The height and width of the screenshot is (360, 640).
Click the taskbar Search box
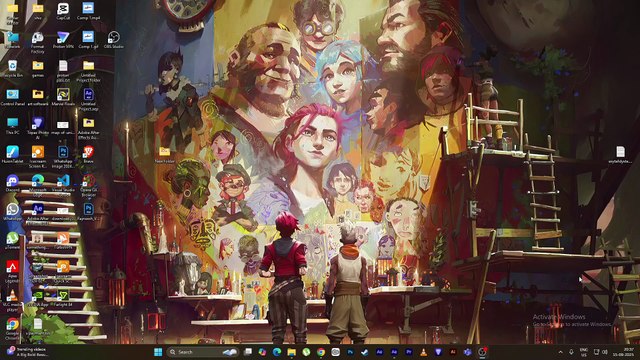pyautogui.click(x=202, y=352)
